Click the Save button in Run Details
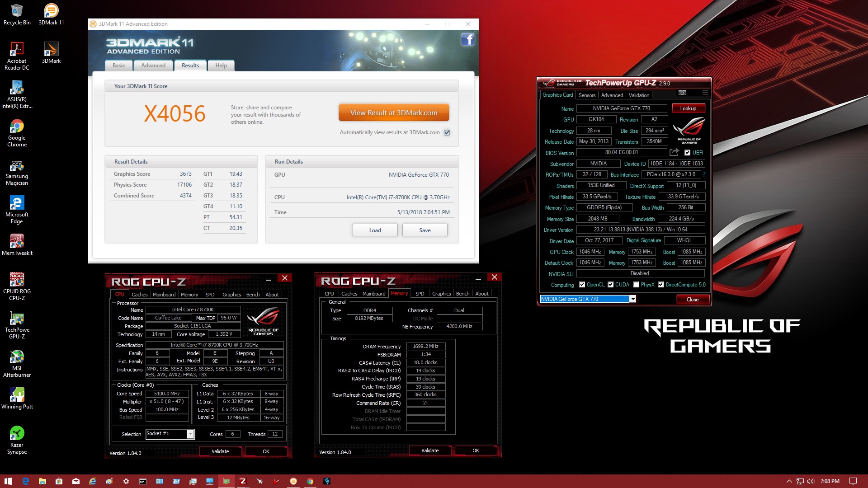 click(425, 230)
